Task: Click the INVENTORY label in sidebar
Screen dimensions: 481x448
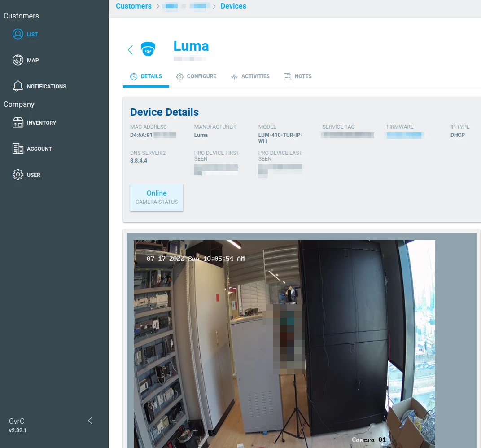Action: click(x=41, y=123)
